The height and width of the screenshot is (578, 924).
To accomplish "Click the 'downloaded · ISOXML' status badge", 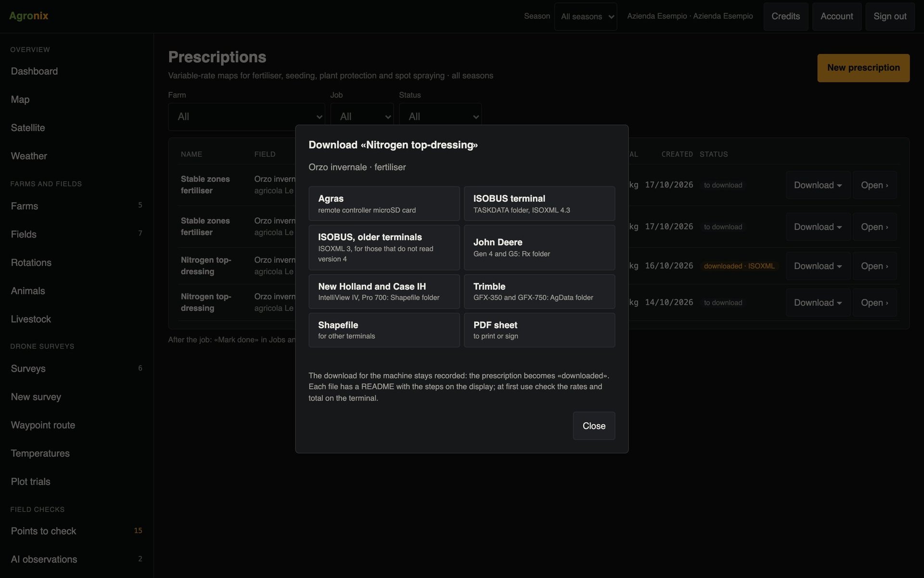I will 739,266.
